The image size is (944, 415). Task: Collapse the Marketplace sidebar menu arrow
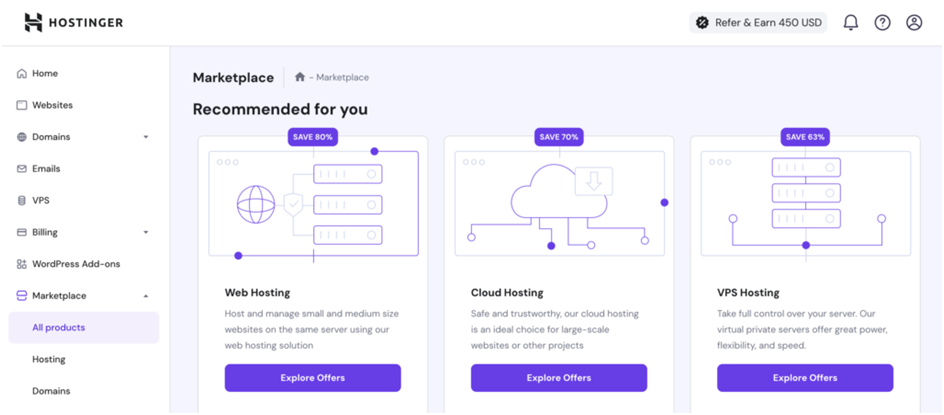click(x=146, y=296)
